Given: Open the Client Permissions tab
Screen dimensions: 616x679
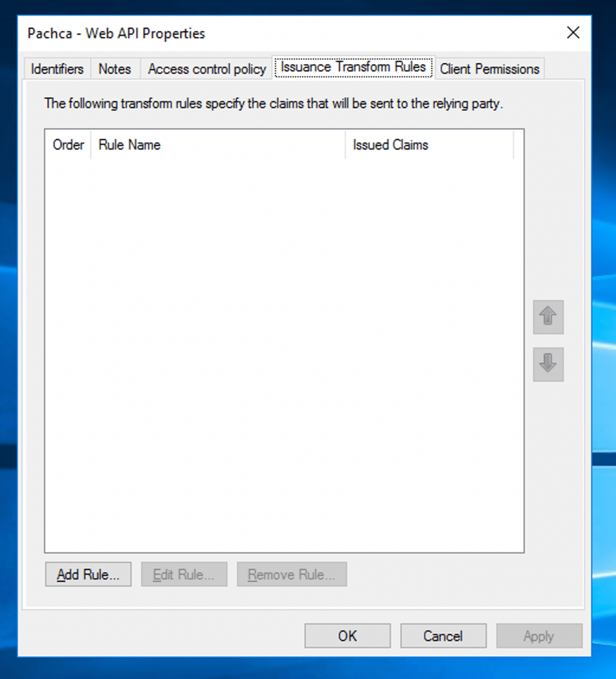Looking at the screenshot, I should [489, 69].
